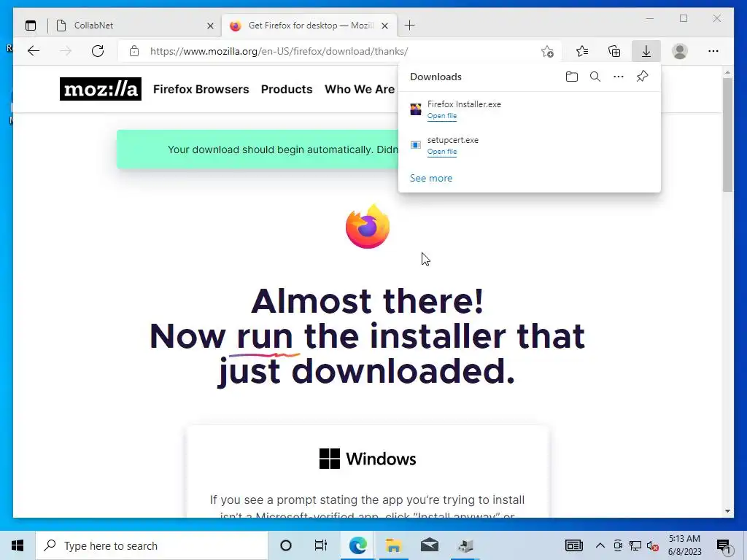Click the Meet Now tray icon
The height and width of the screenshot is (560, 747).
click(x=618, y=545)
